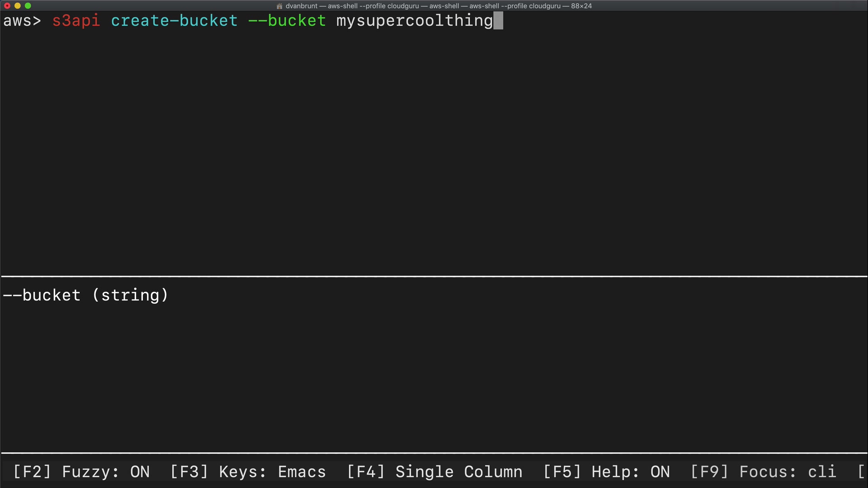Image resolution: width=868 pixels, height=488 pixels.
Task: Click the aws> prompt
Action: point(22,21)
